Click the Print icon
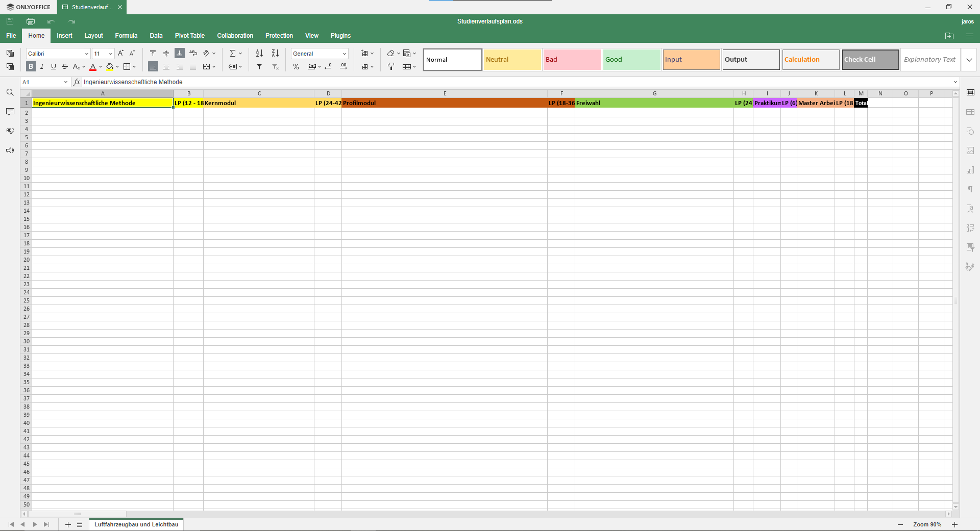 31,21
